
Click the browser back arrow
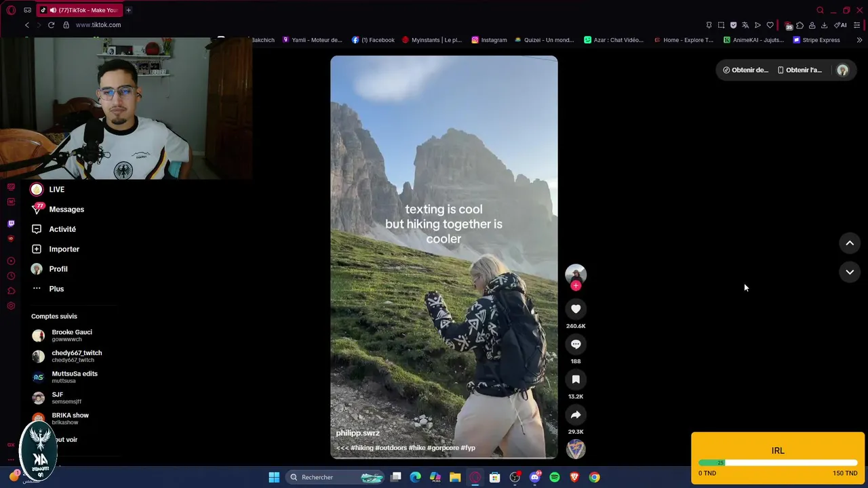(27, 25)
